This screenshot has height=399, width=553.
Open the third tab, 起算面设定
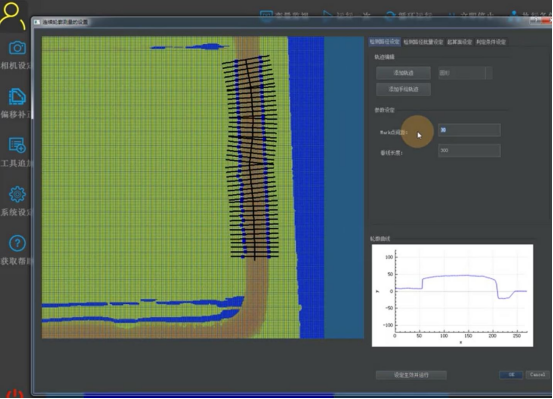[460, 42]
